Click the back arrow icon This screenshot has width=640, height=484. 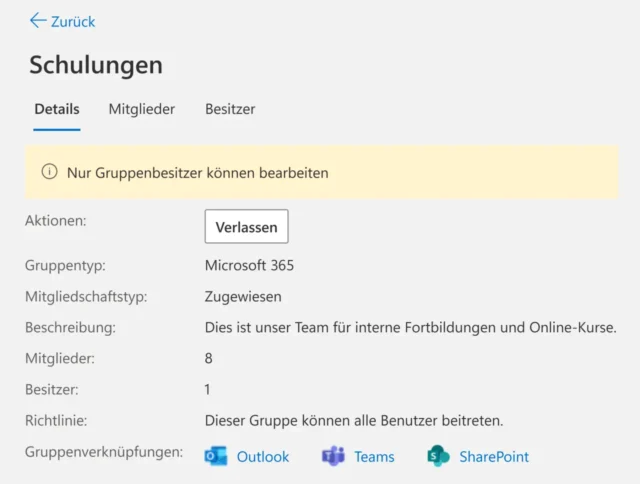pos(38,20)
